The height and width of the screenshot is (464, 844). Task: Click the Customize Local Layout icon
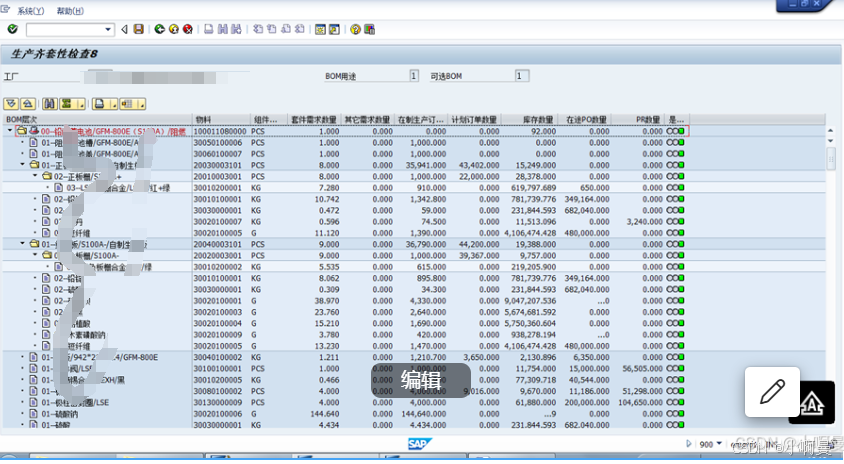369,29
